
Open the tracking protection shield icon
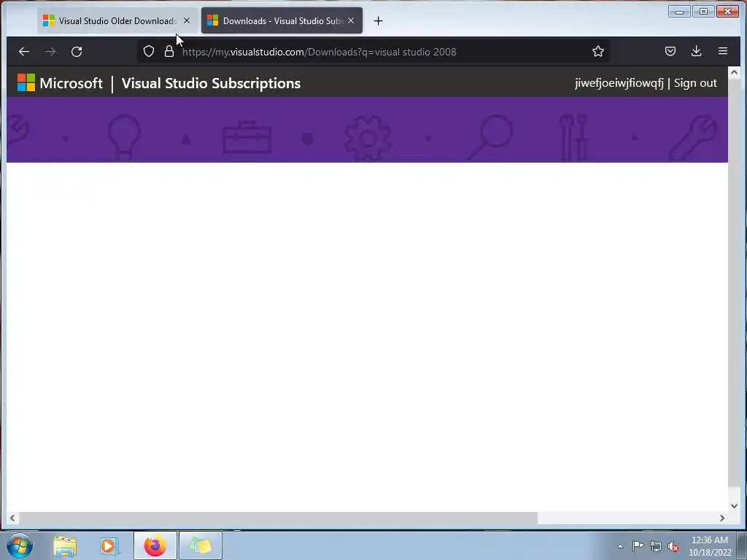149,52
